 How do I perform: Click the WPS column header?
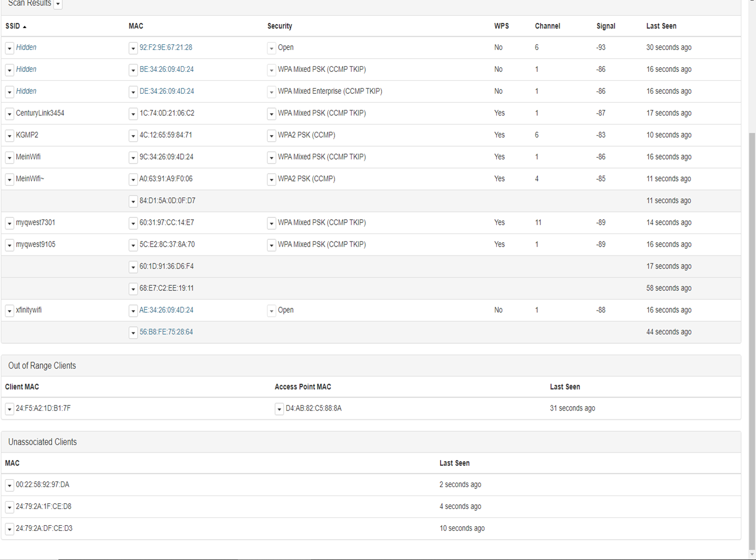tap(501, 26)
